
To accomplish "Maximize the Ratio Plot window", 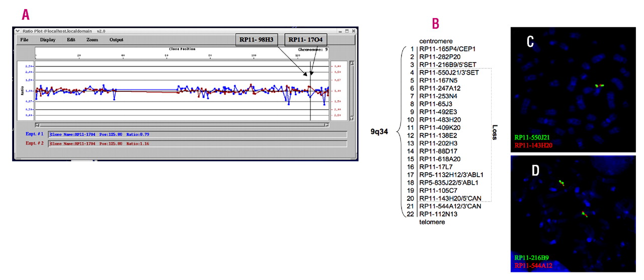I will pos(347,31).
